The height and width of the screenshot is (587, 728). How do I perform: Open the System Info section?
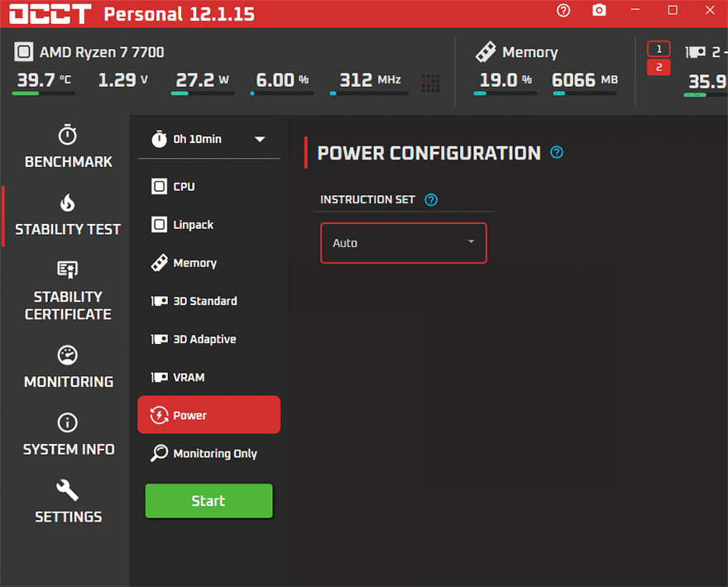[68, 434]
